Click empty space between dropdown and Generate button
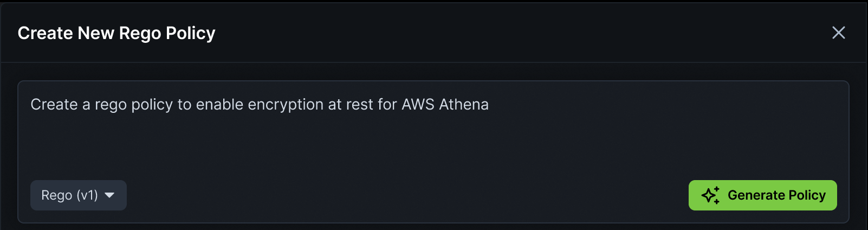The image size is (868, 230). 406,195
